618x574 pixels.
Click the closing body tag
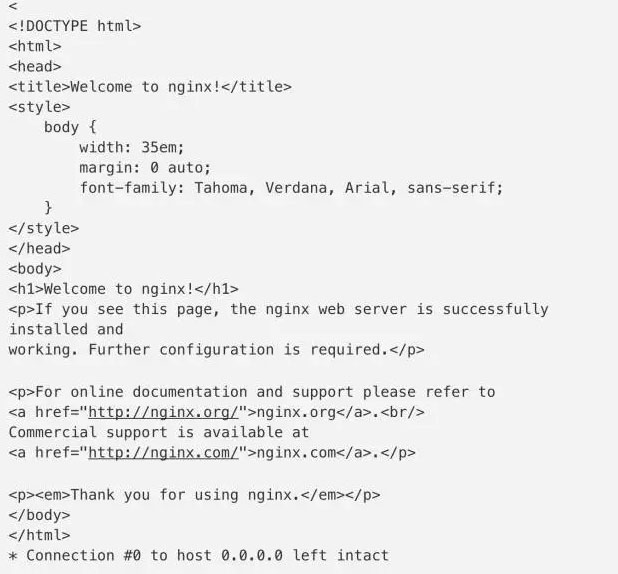click(x=39, y=514)
